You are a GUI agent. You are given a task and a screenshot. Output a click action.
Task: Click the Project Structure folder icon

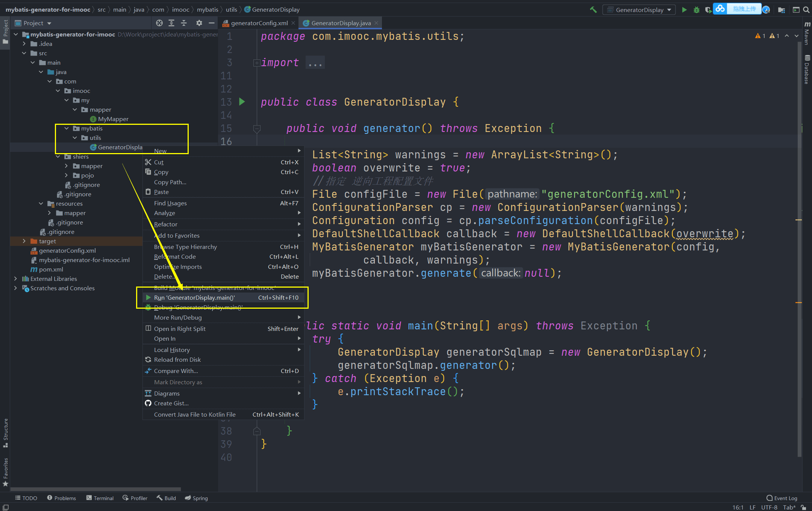(782, 10)
